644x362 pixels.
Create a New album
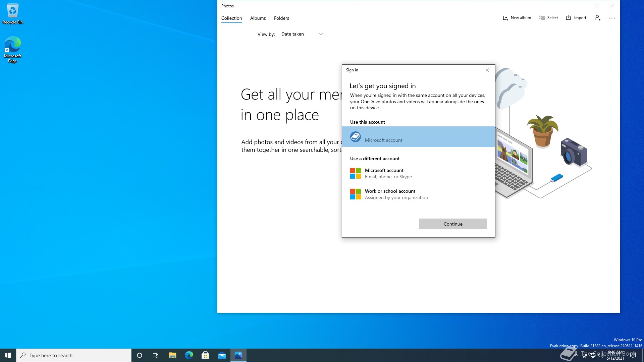(517, 18)
